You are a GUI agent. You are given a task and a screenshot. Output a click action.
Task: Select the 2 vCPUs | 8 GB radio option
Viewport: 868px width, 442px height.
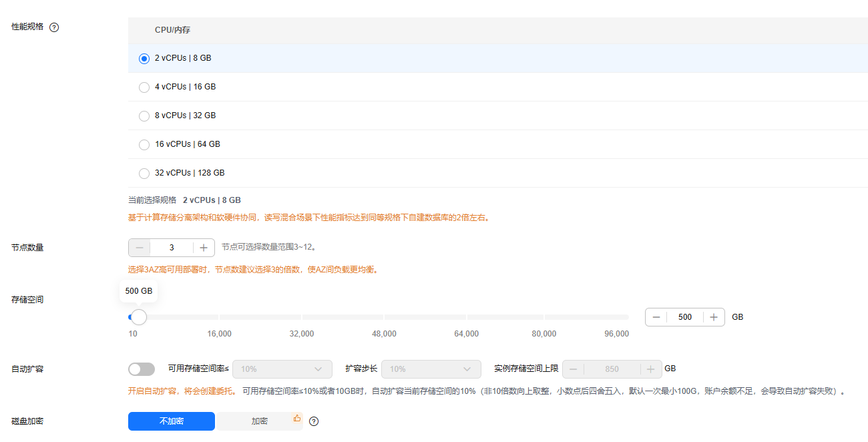click(x=144, y=59)
